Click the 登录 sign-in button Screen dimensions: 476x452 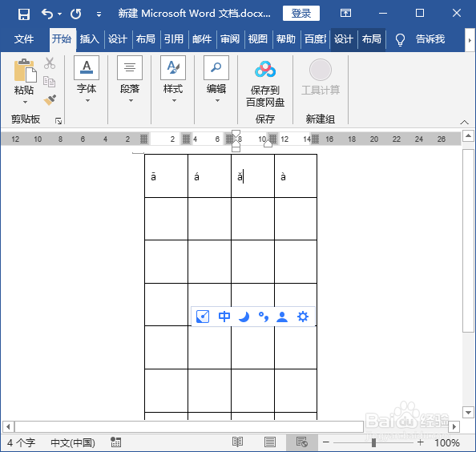(301, 14)
